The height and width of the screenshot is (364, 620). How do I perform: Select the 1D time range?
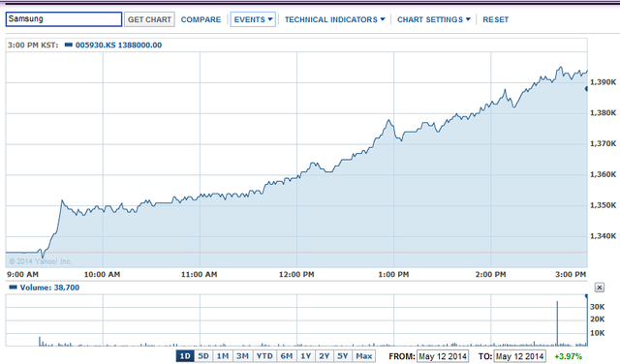[185, 356]
